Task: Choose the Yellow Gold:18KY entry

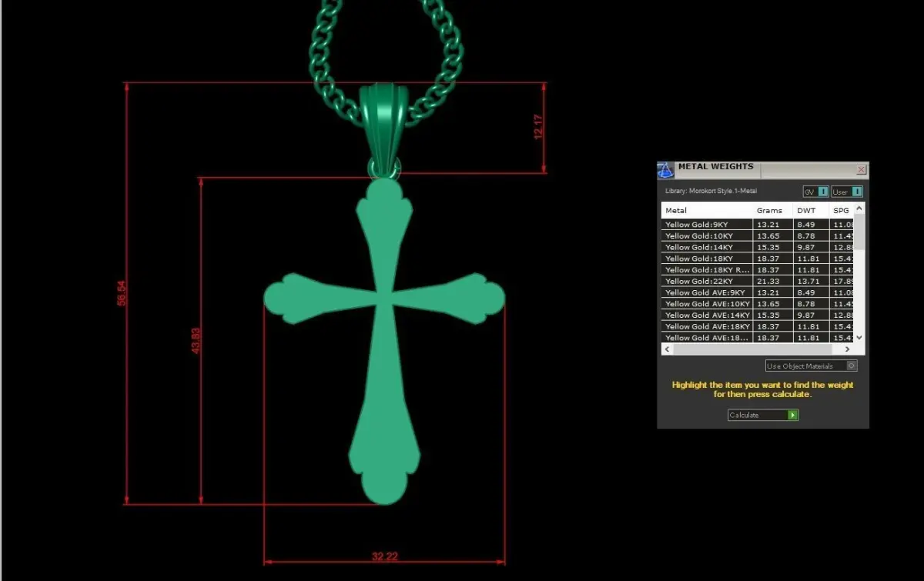Action: click(x=758, y=259)
